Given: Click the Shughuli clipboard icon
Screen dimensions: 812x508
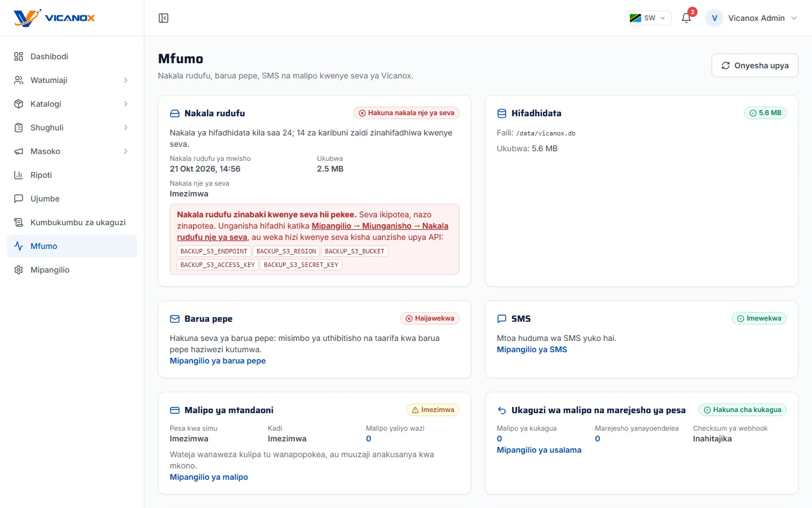Looking at the screenshot, I should [19, 128].
